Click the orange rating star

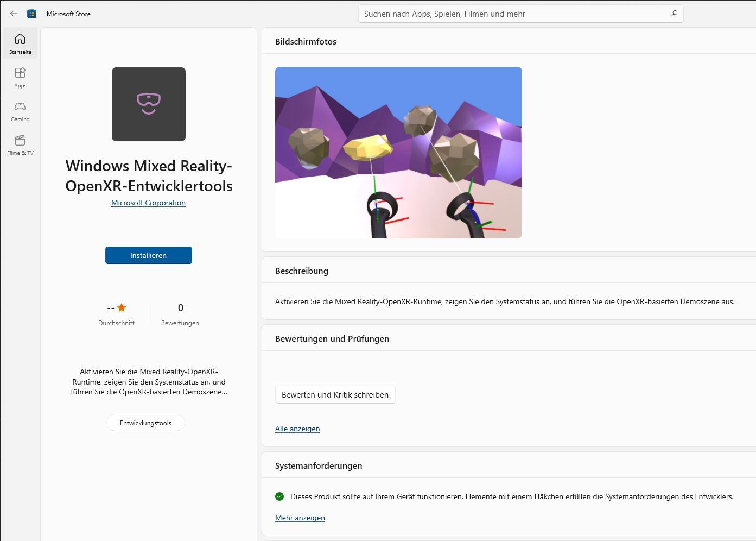click(x=122, y=307)
